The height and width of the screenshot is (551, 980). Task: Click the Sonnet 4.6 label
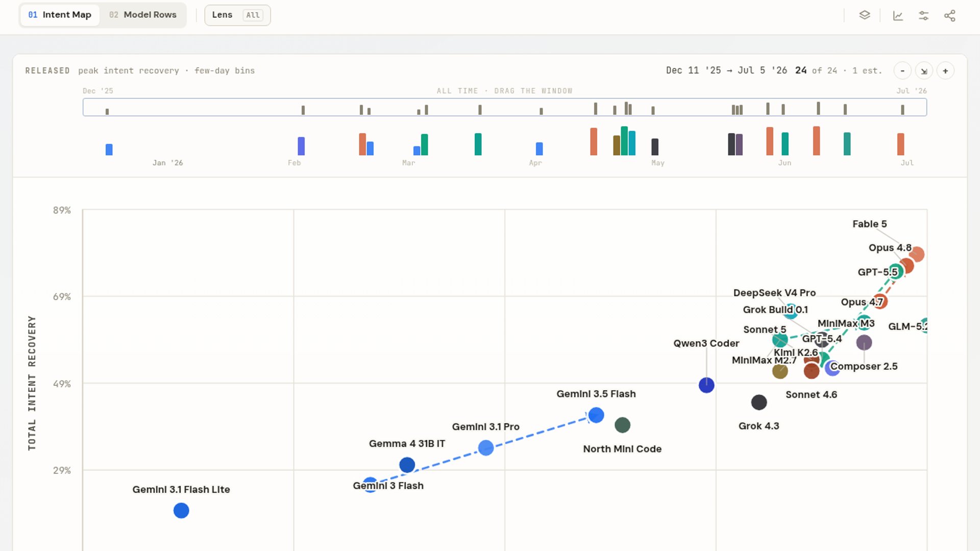click(811, 394)
